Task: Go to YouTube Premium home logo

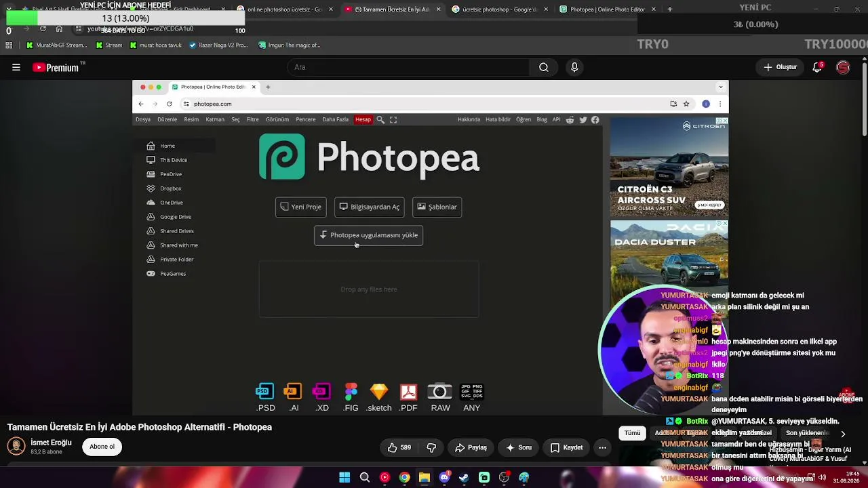Action: (56, 68)
